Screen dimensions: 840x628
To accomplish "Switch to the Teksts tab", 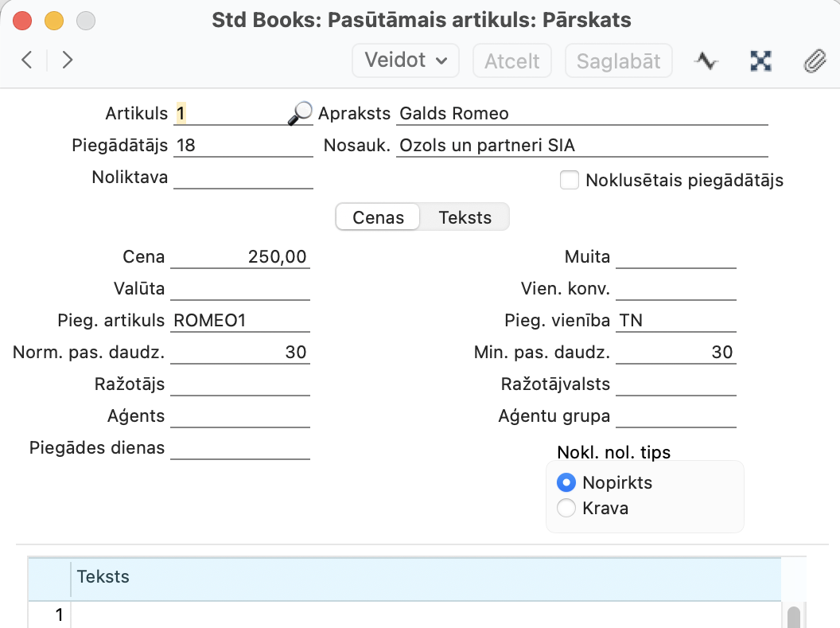I will point(465,217).
